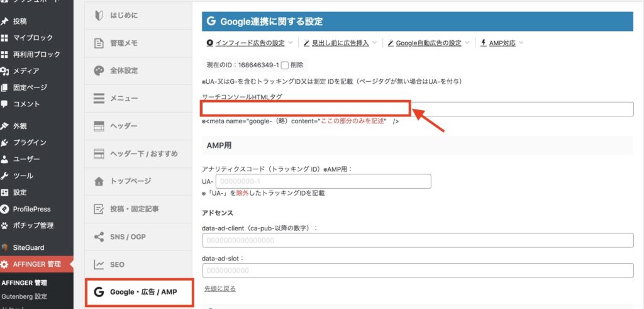This screenshot has height=309, width=644.
Task: Open ヘッダー下 / おすすめ settings tab
Action: (138, 154)
